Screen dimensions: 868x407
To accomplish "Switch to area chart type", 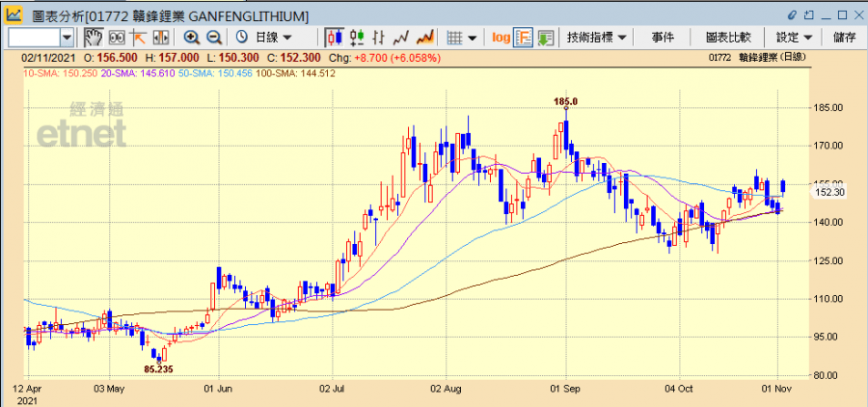I will [x=424, y=37].
